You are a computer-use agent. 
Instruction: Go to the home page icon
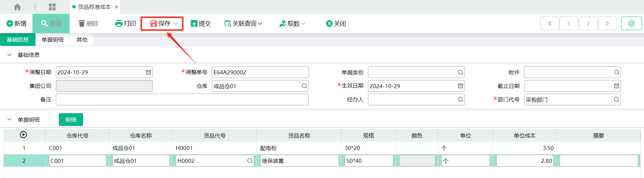tap(17, 7)
